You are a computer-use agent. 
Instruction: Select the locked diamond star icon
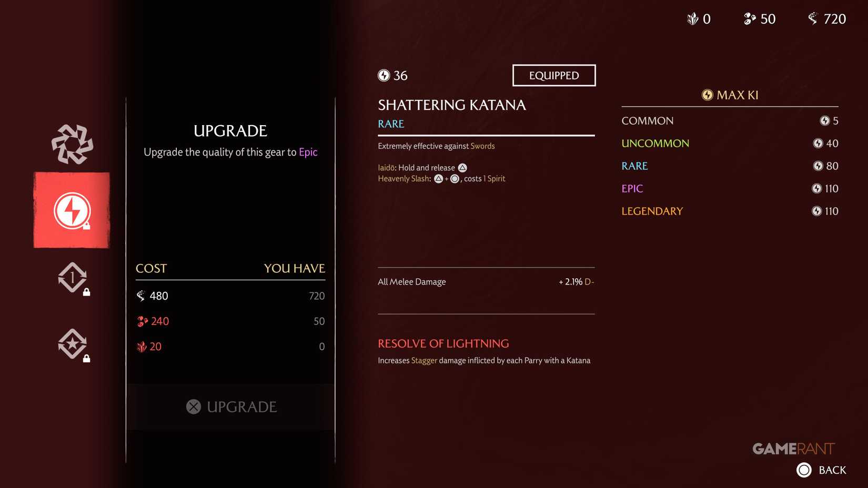click(x=72, y=344)
